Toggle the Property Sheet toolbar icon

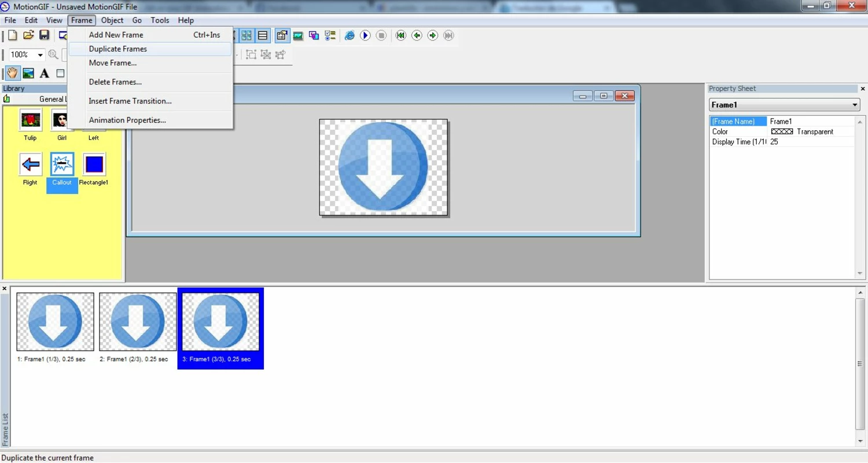click(x=282, y=35)
